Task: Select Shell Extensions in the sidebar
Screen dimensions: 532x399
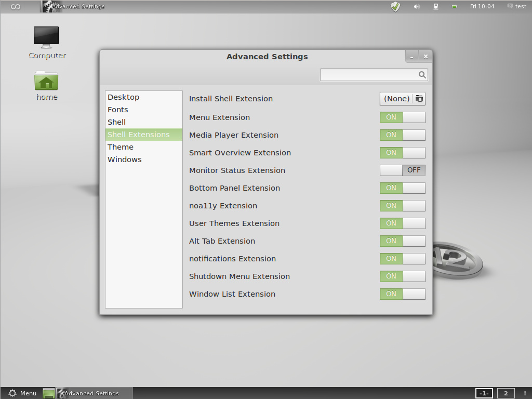Action: [x=143, y=135]
